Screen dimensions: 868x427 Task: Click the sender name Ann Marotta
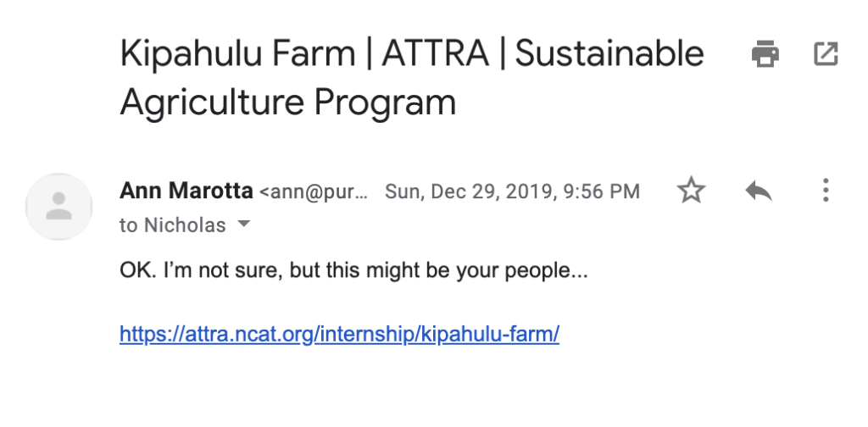click(x=186, y=191)
